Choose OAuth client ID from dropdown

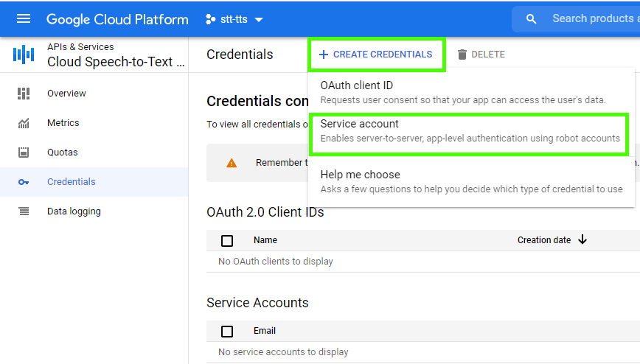point(471,92)
